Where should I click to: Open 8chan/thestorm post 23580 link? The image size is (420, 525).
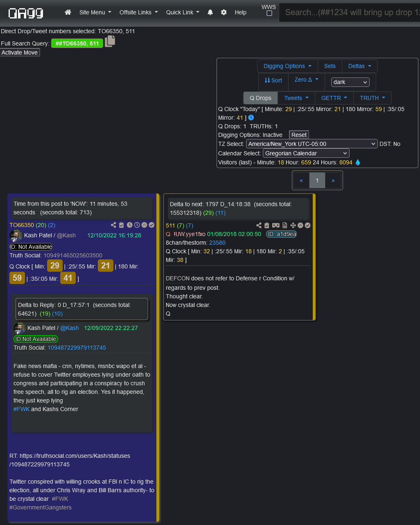(x=217, y=243)
